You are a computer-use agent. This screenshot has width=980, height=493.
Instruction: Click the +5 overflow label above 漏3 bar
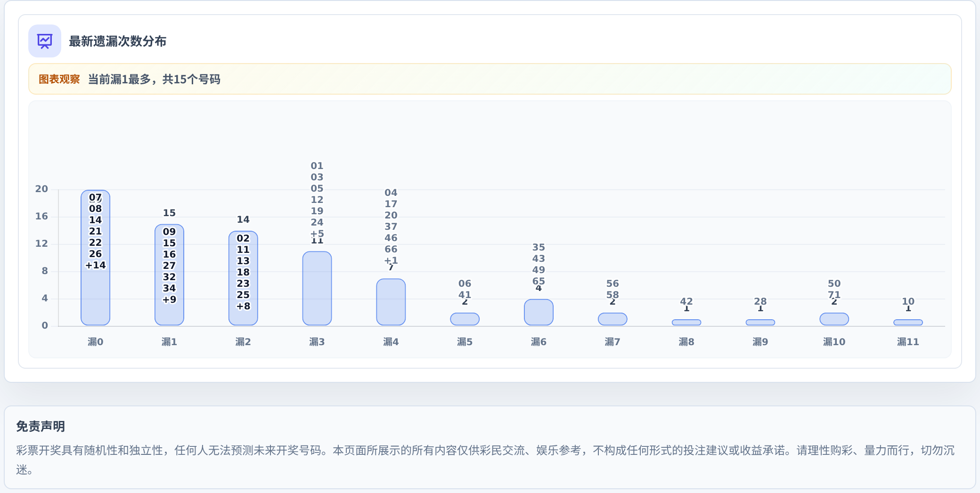pyautogui.click(x=317, y=234)
